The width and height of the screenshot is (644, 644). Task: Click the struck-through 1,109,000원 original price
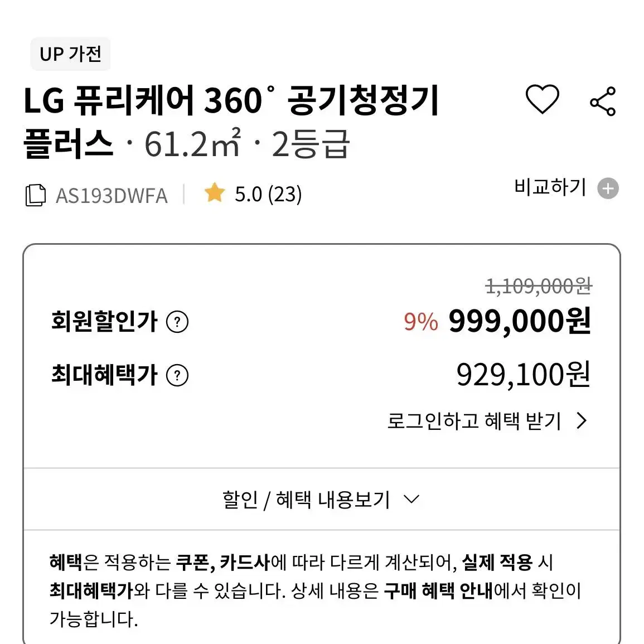(539, 286)
